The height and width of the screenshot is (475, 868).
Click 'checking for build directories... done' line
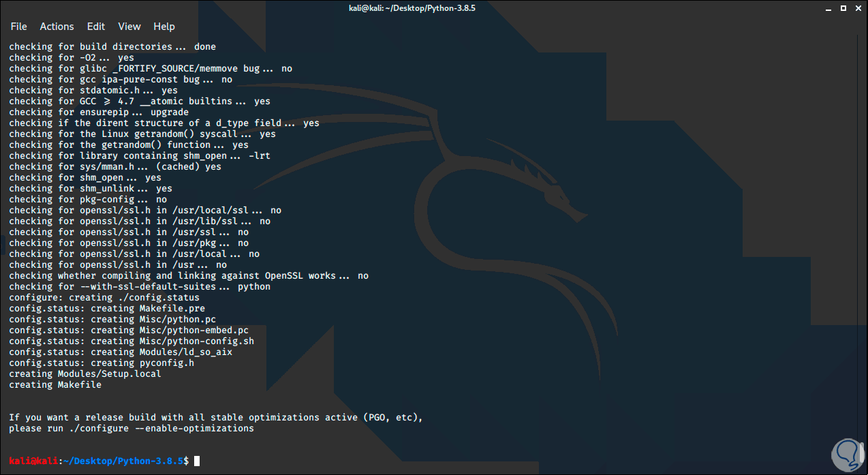[112, 47]
